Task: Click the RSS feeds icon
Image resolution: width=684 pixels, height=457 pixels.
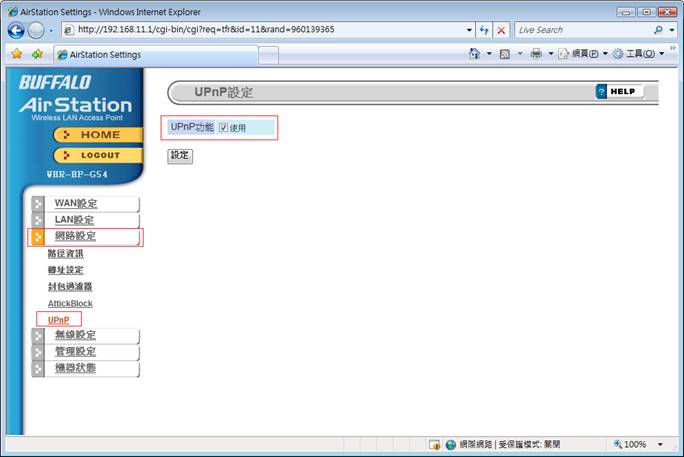Action: [505, 54]
